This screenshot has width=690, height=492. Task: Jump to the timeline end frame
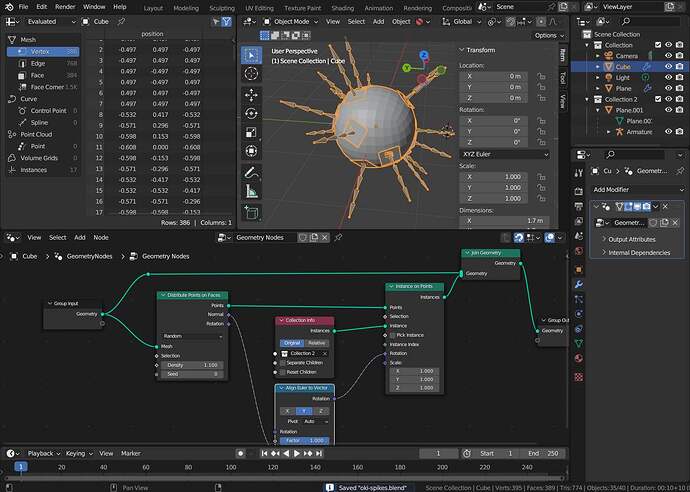click(319, 453)
